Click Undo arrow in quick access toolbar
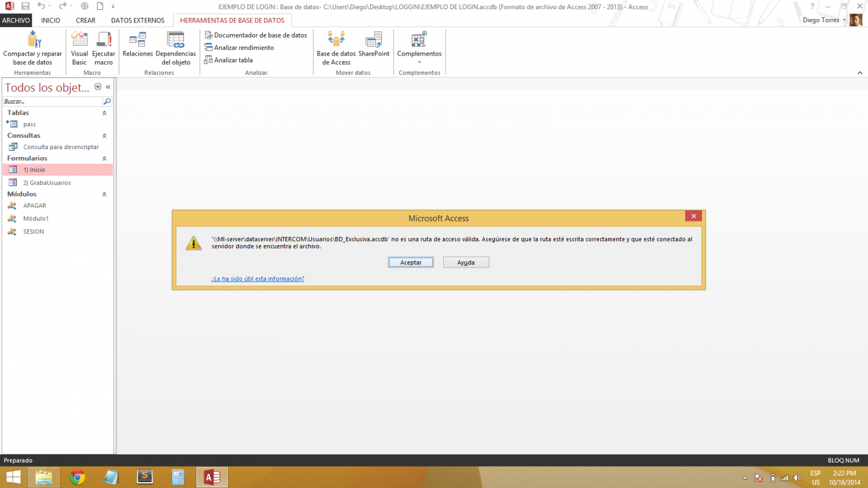Viewport: 868px width, 488px height. pos(41,6)
